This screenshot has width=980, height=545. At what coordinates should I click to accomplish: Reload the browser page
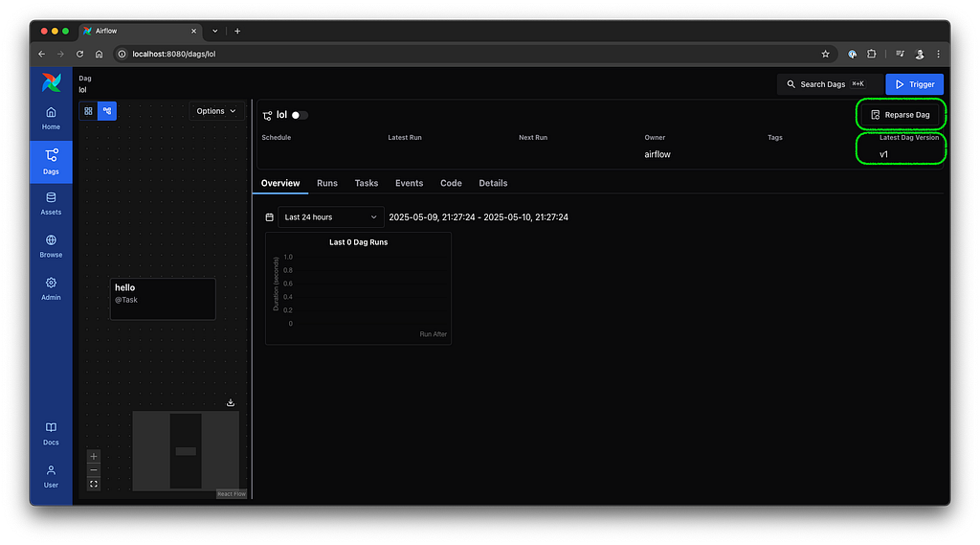(80, 55)
